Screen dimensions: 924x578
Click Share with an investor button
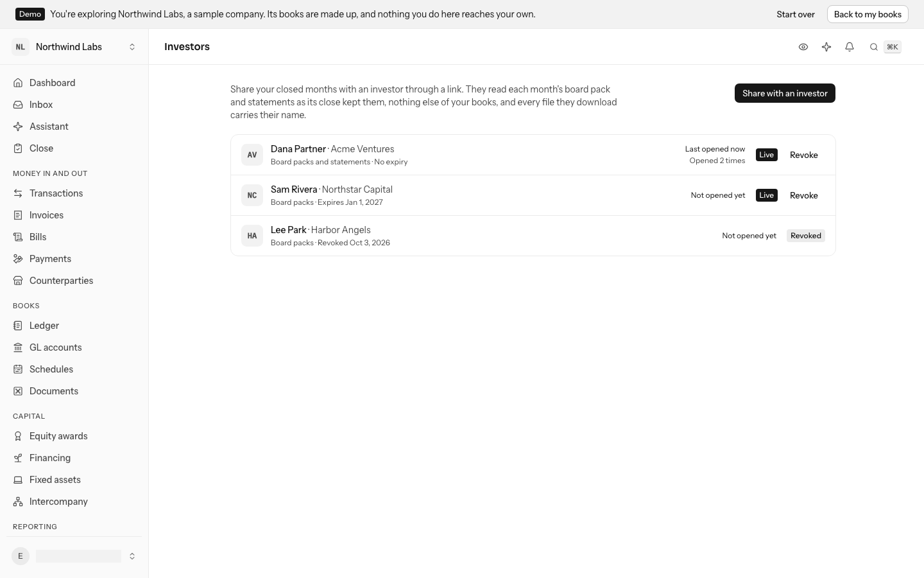tap(785, 93)
